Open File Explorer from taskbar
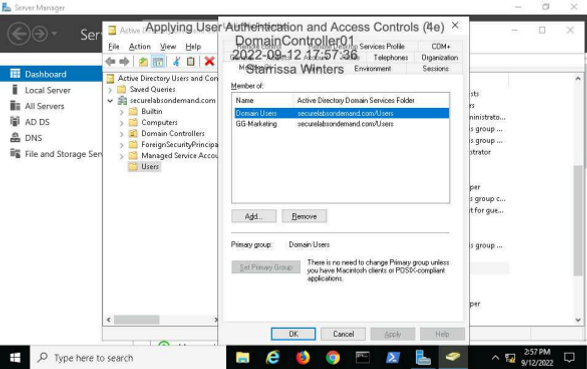Screen dimensions: 587x369 (243, 358)
